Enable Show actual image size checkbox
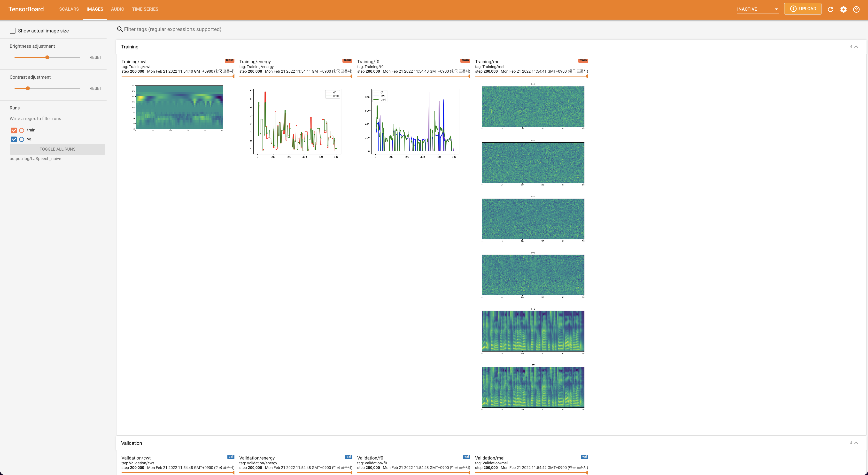This screenshot has width=868, height=475. click(13, 31)
